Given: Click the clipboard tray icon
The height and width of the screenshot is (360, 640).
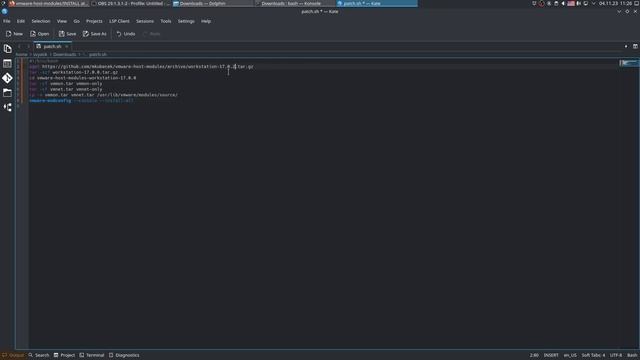Looking at the screenshot, I should click(x=556, y=3).
